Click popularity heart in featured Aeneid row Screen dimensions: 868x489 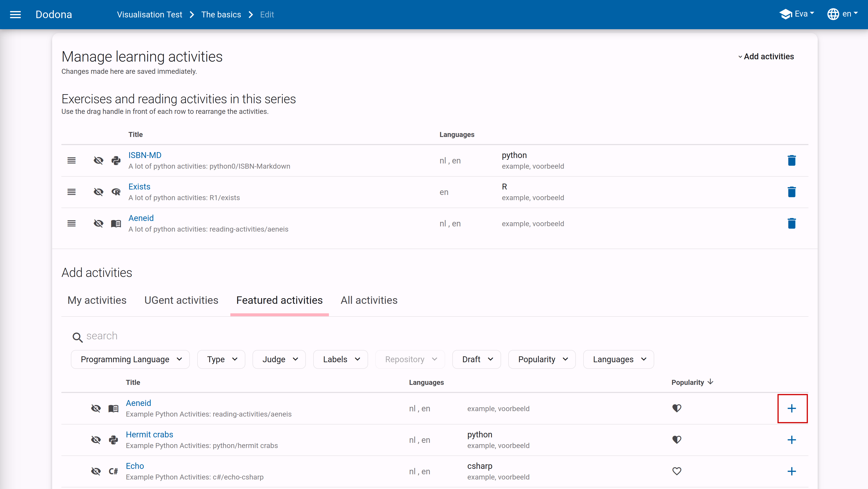tap(677, 408)
